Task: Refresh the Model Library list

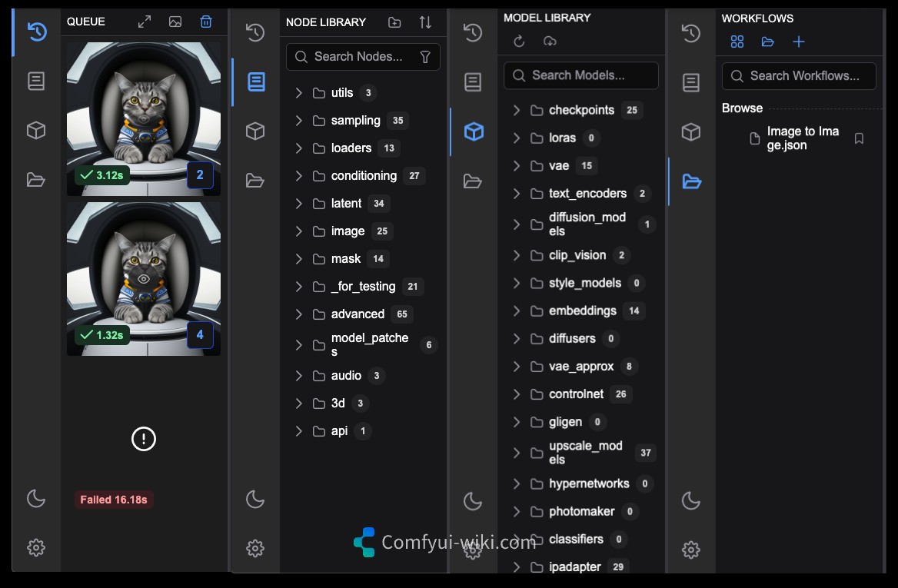Action: click(519, 42)
